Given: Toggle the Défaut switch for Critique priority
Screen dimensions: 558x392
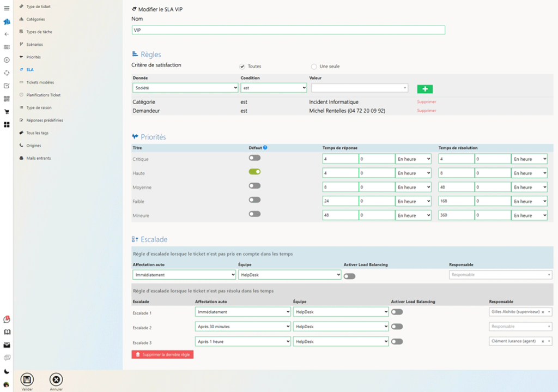Looking at the screenshot, I should (254, 157).
